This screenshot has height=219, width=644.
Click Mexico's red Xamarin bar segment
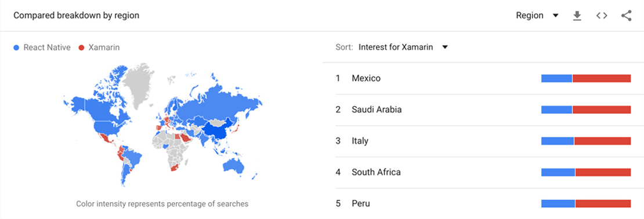click(x=602, y=78)
